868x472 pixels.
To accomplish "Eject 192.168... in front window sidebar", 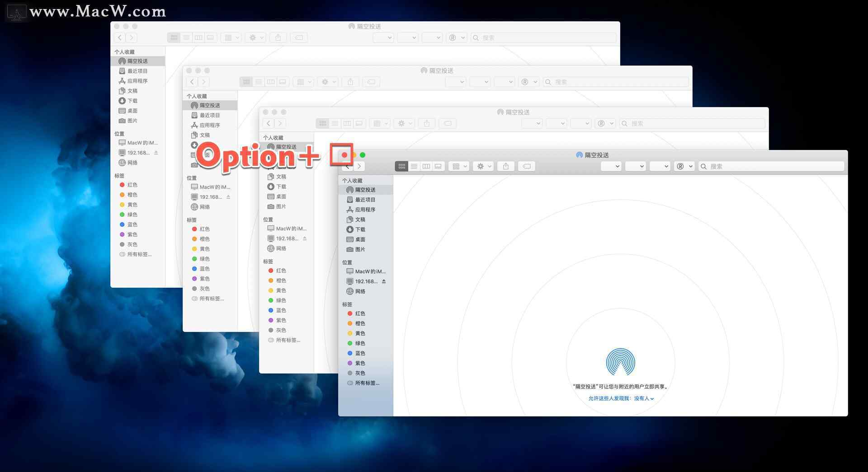I will point(384,281).
